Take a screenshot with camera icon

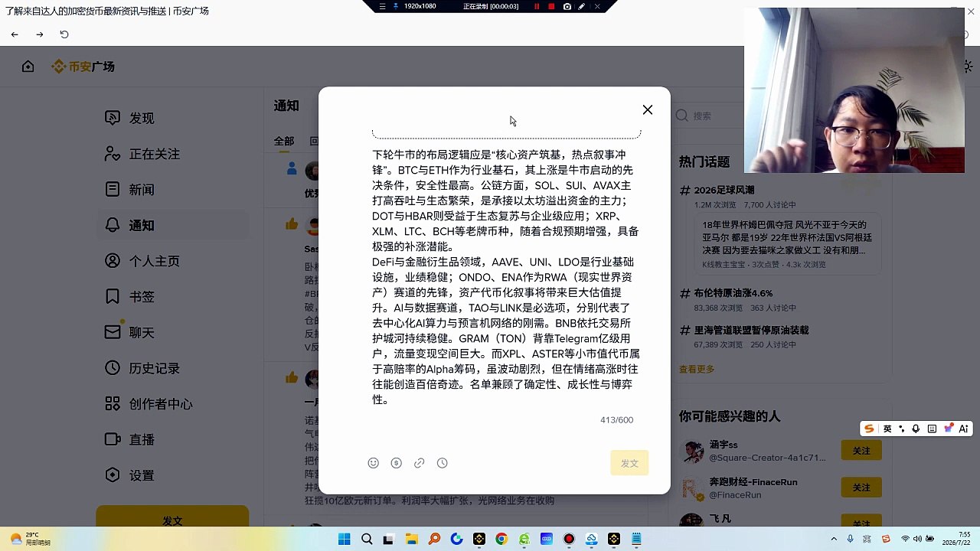(x=567, y=6)
